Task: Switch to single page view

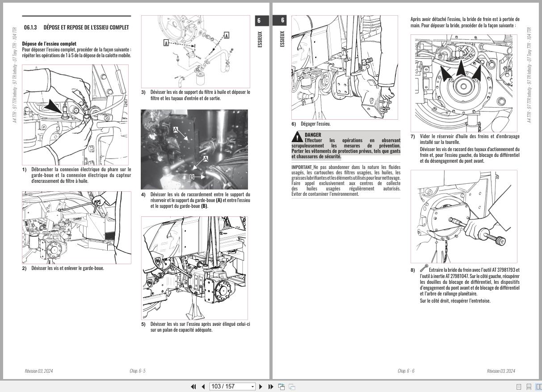Action: pyautogui.click(x=519, y=387)
